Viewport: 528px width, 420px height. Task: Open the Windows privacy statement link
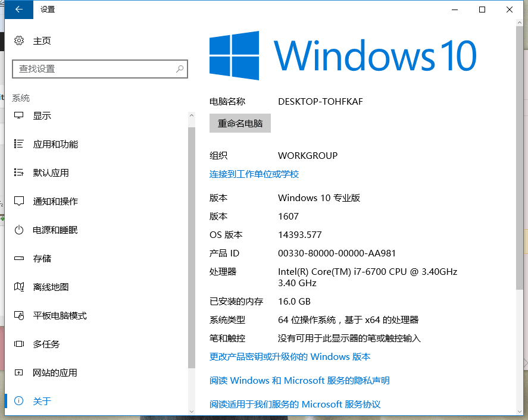(299, 380)
